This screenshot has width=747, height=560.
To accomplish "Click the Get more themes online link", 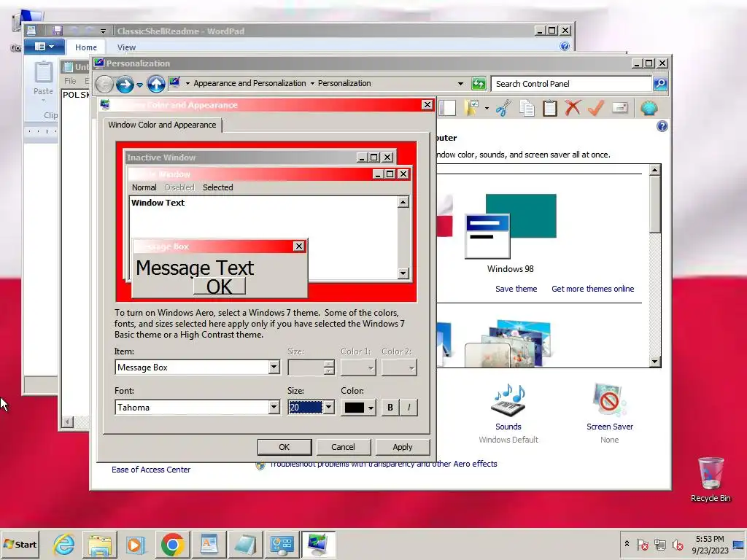I will pyautogui.click(x=592, y=289).
